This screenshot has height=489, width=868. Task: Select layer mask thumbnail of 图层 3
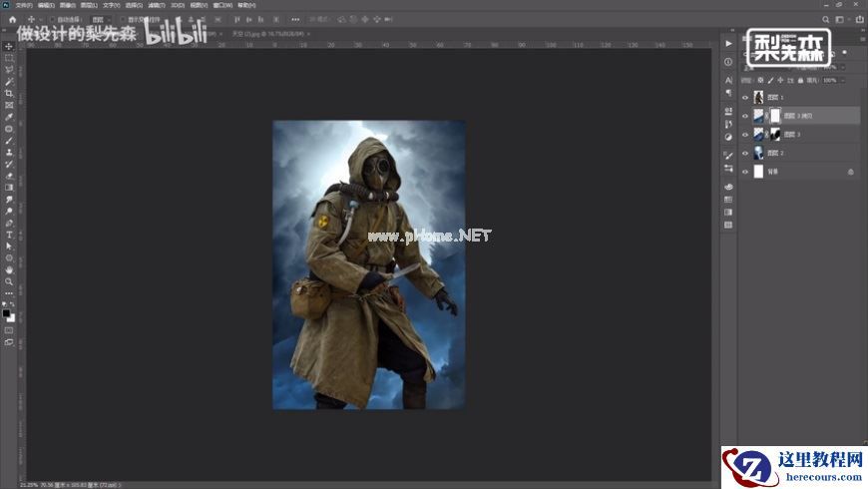point(775,134)
